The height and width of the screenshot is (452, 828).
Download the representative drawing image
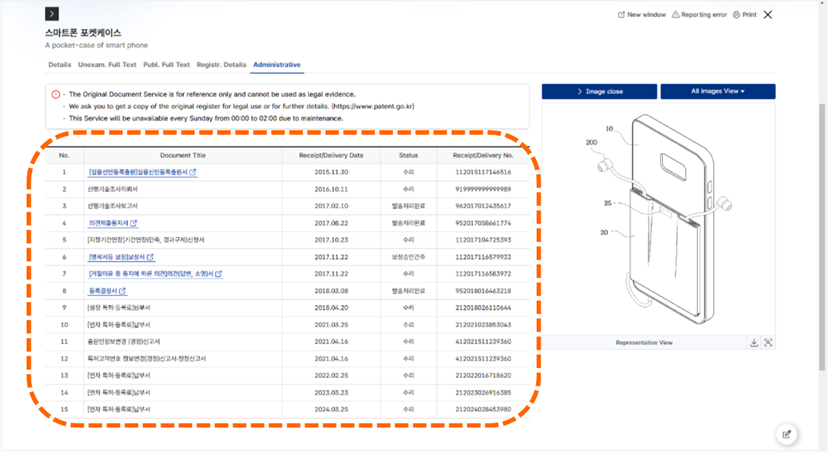point(753,342)
